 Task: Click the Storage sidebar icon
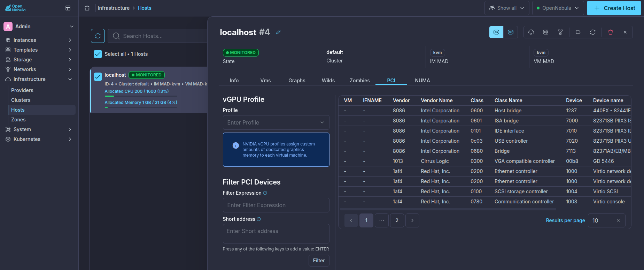pyautogui.click(x=8, y=60)
